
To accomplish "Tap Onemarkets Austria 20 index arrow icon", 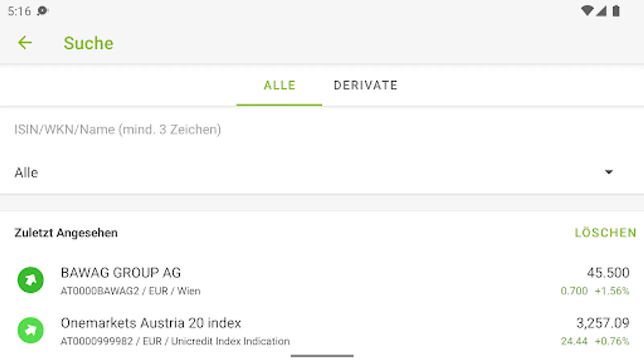I will (x=31, y=330).
